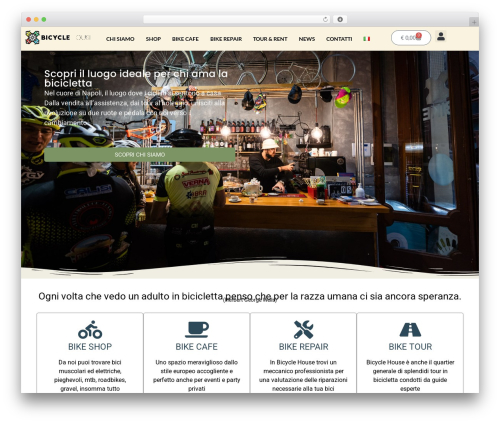Click the text 'Da noi puoi trovare bici'
The image size is (500, 423).
tap(90, 362)
